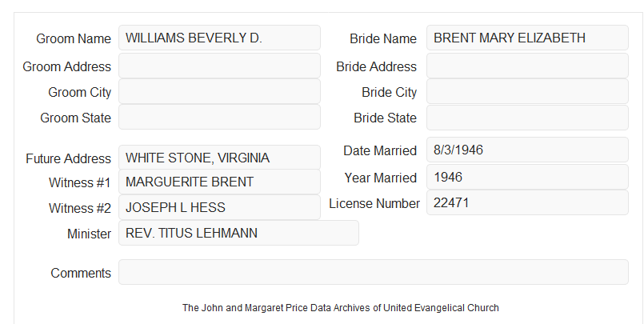Screen dimensions: 644x324
Task: Click the Groom Name label
Action: [74, 38]
